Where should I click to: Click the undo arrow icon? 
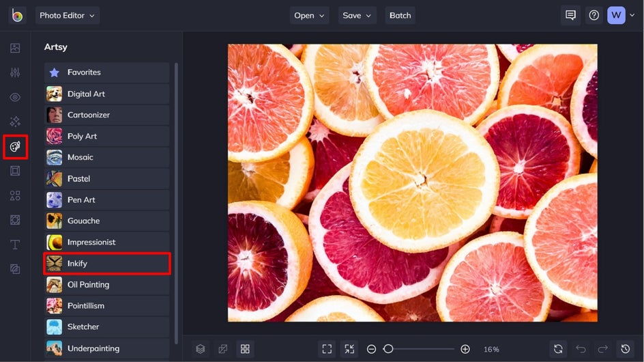click(581, 349)
